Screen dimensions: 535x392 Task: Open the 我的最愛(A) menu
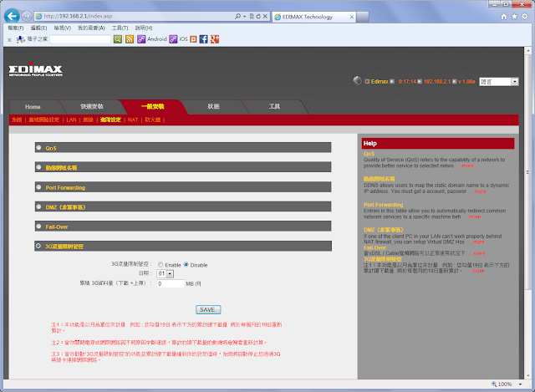pos(91,28)
